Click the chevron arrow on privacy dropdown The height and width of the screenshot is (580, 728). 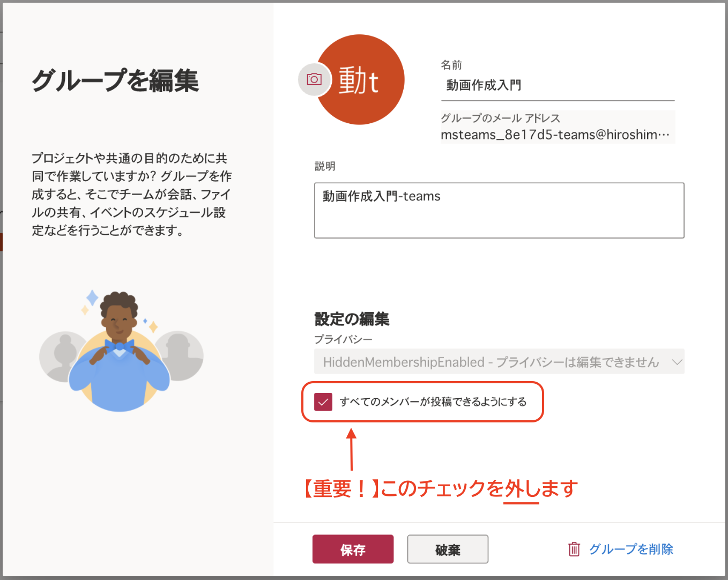(x=677, y=362)
